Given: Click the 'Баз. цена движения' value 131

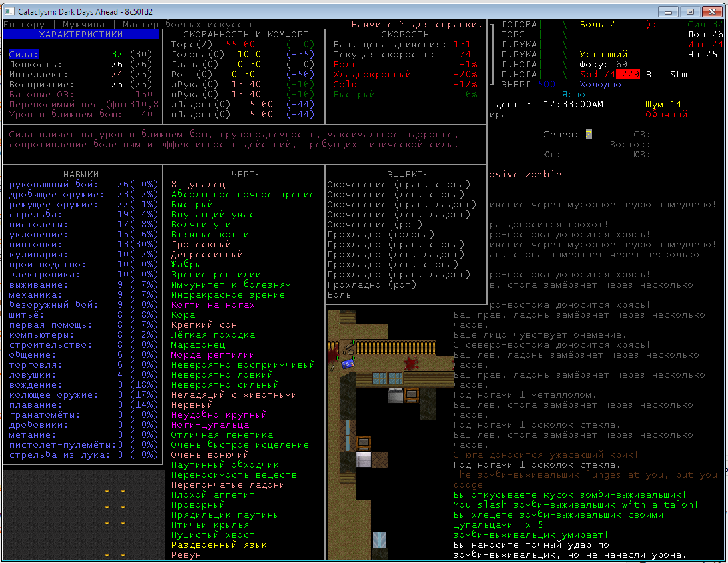Looking at the screenshot, I should (x=462, y=45).
